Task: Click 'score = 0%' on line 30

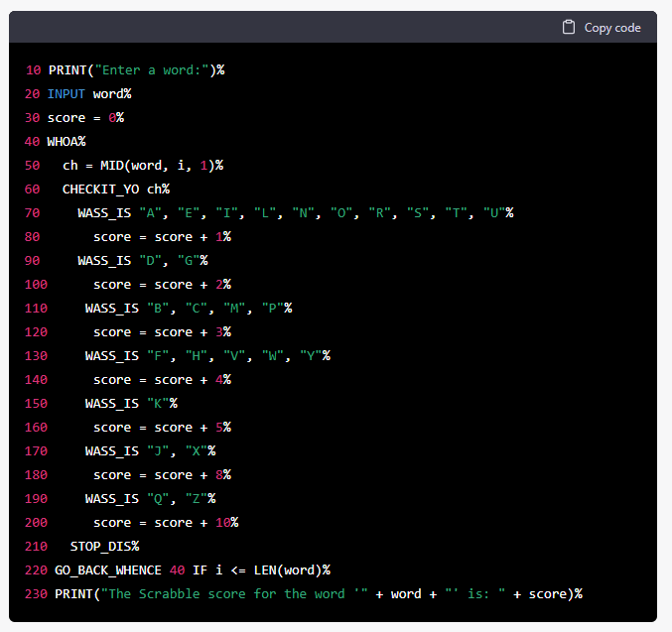Action: pos(85,118)
